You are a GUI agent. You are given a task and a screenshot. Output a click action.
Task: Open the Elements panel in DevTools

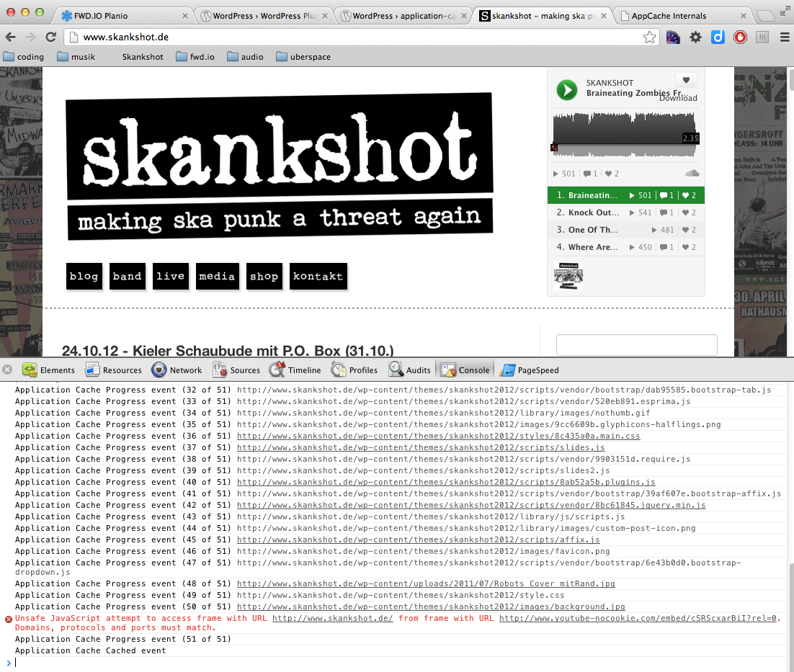coord(49,370)
